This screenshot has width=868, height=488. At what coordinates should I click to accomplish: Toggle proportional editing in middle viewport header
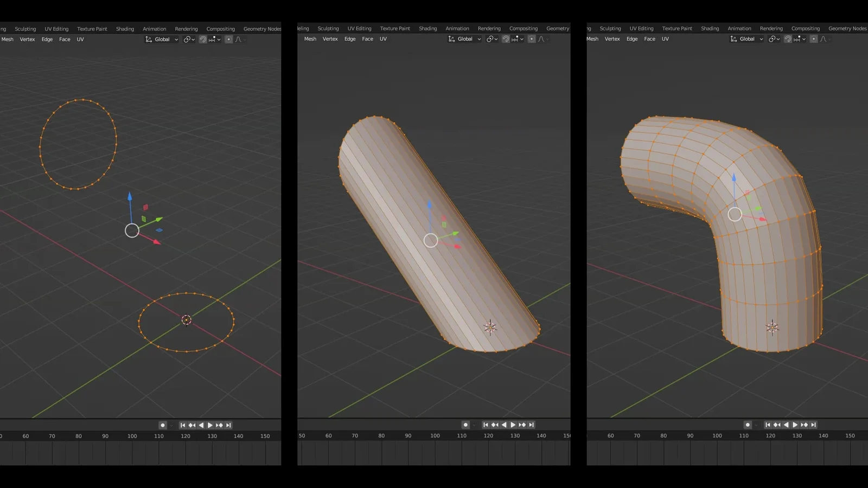point(532,39)
